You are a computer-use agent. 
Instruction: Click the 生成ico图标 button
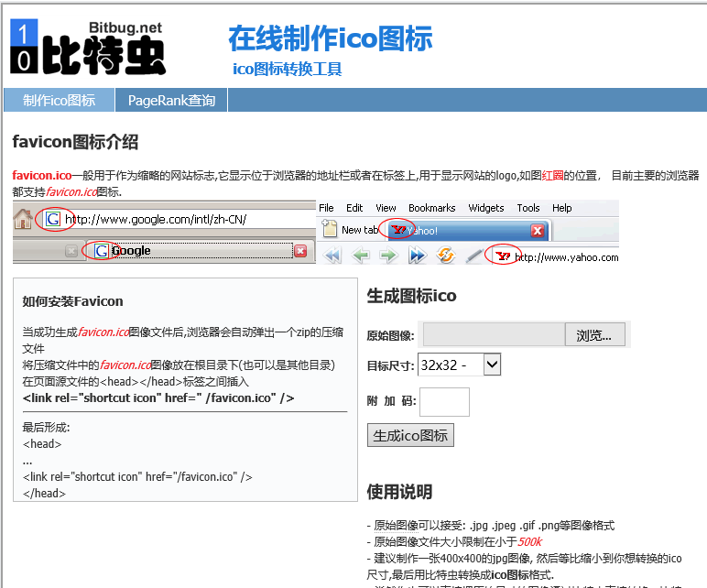(x=410, y=435)
